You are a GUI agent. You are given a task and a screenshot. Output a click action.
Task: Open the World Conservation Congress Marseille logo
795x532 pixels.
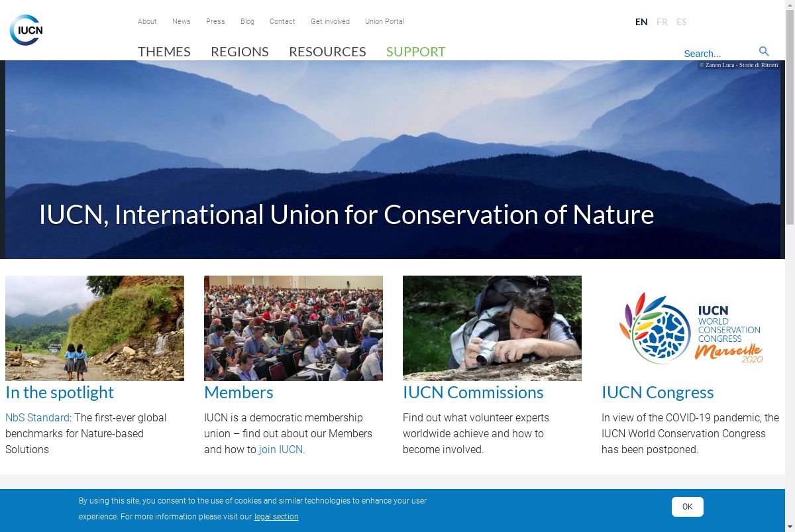click(691, 328)
